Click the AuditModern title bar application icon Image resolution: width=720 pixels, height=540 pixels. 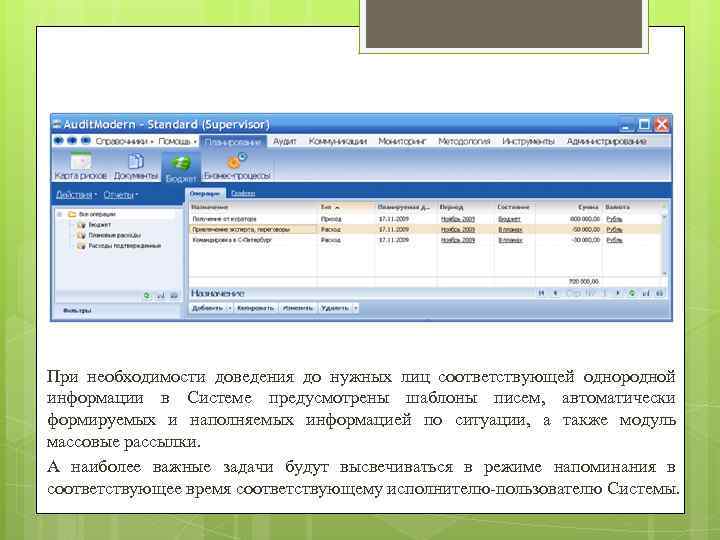tap(57, 124)
